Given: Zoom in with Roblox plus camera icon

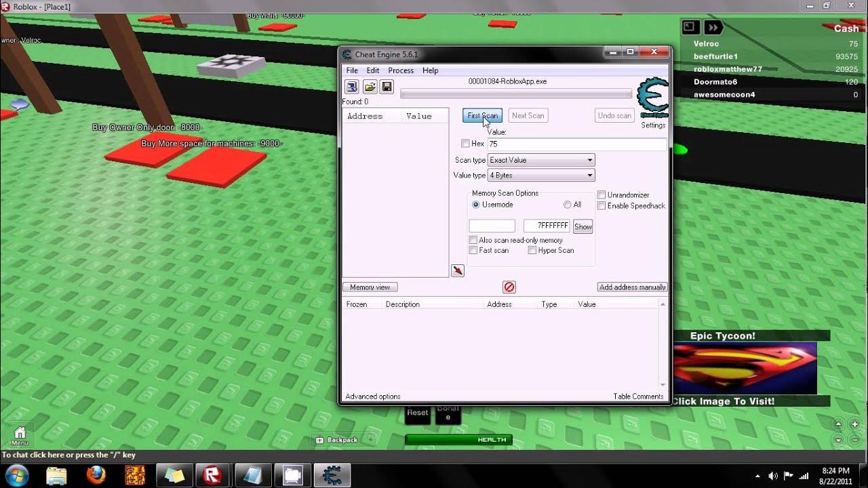Looking at the screenshot, I should coord(854,424).
